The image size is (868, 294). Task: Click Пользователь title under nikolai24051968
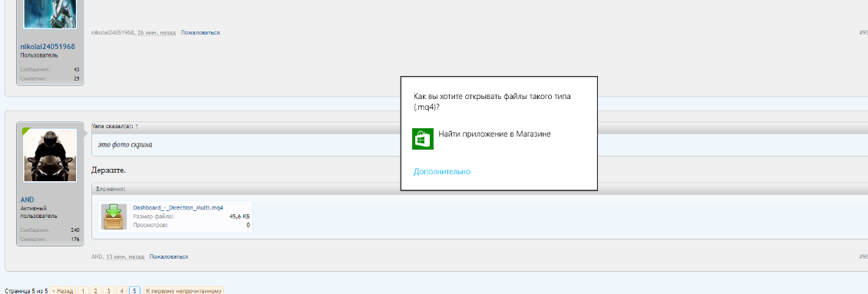[x=39, y=55]
